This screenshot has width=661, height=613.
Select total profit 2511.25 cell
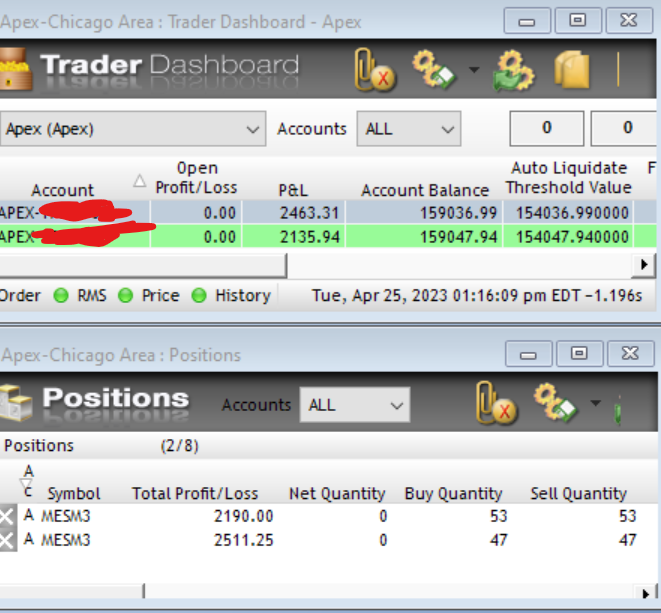(244, 540)
